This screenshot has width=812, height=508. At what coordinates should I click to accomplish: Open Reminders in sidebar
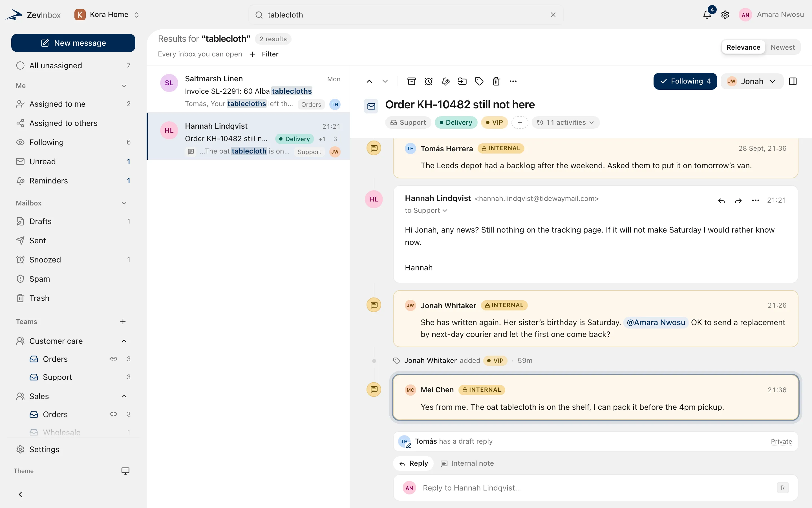73,180
